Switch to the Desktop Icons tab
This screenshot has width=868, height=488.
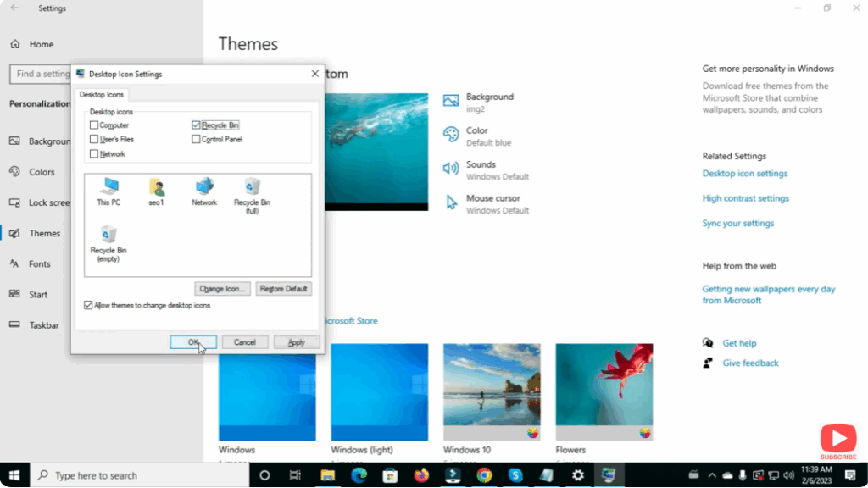(101, 94)
